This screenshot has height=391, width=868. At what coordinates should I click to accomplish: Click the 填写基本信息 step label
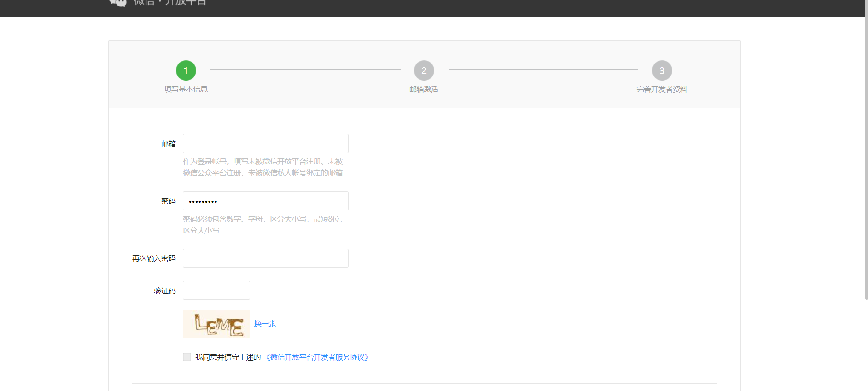(186, 89)
